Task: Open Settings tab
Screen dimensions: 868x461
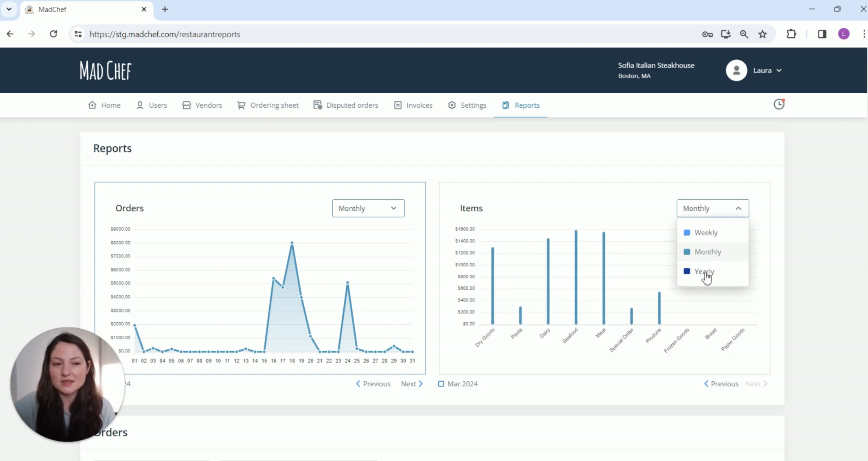Action: [467, 105]
